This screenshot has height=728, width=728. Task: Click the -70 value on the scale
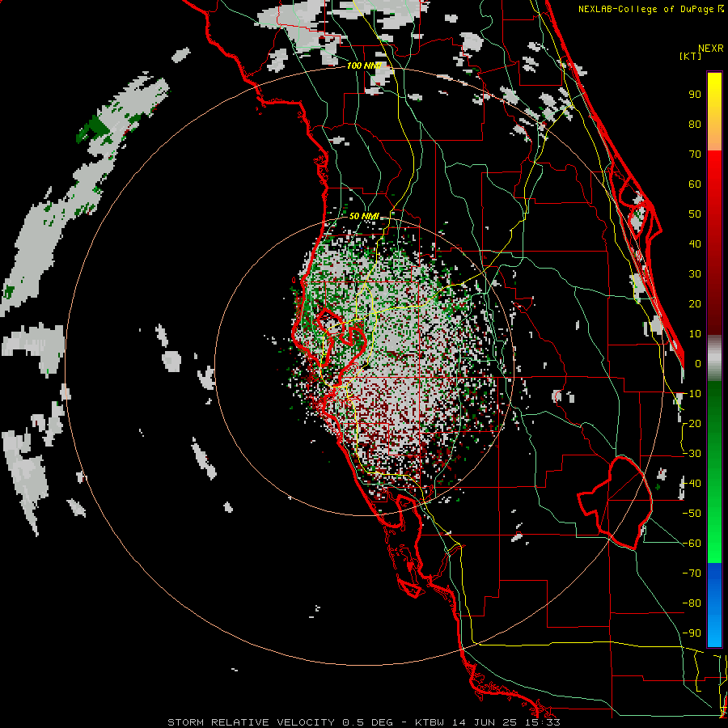click(x=692, y=574)
